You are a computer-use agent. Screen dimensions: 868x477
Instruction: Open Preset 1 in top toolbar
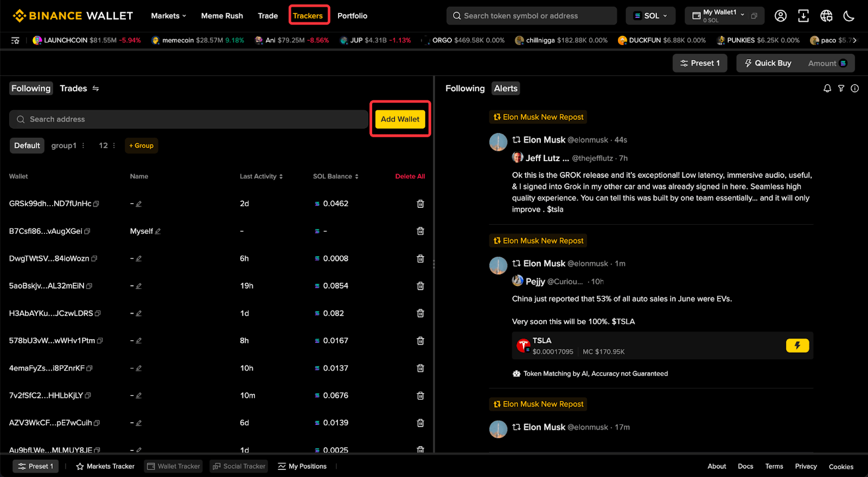coord(700,63)
